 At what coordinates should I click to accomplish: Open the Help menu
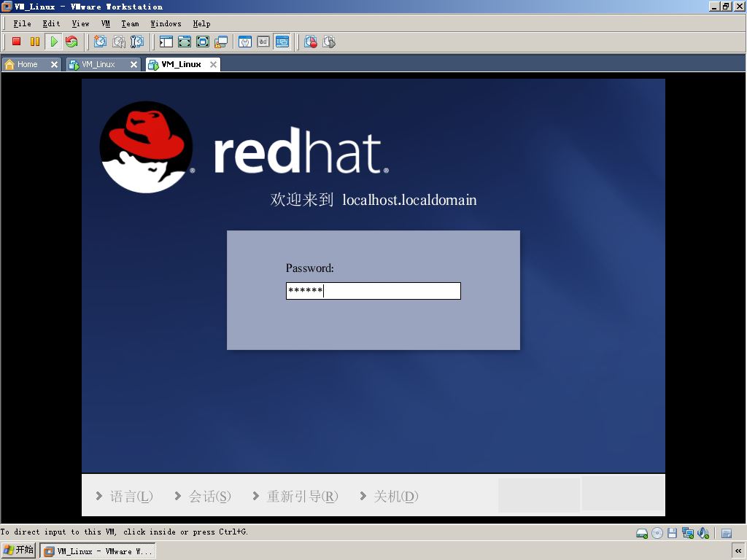point(201,24)
